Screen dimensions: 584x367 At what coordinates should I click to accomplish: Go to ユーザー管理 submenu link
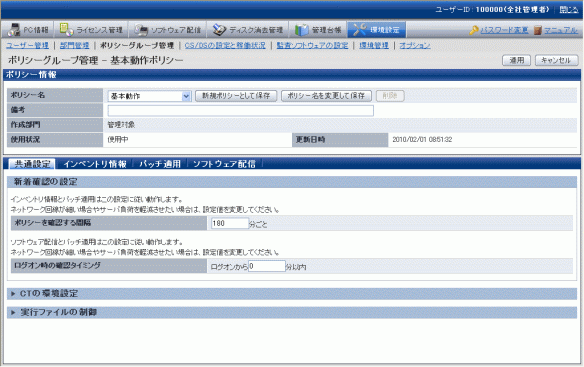click(x=28, y=45)
